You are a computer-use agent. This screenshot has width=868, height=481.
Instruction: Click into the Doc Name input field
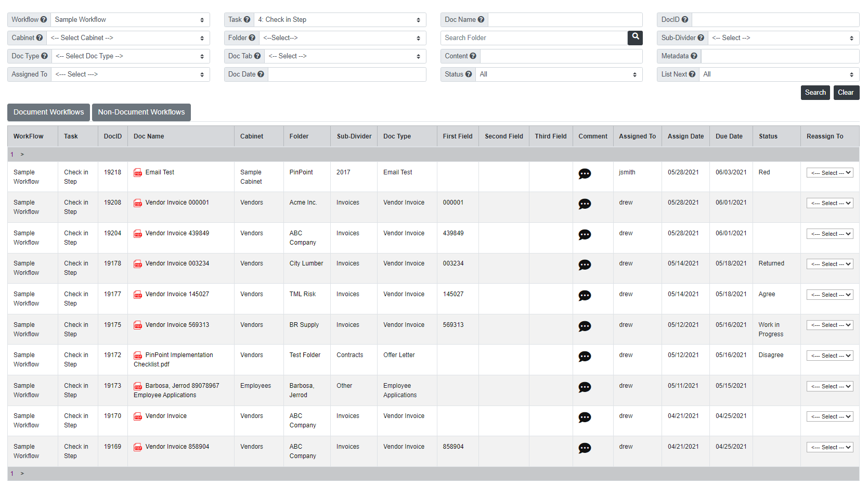(565, 20)
